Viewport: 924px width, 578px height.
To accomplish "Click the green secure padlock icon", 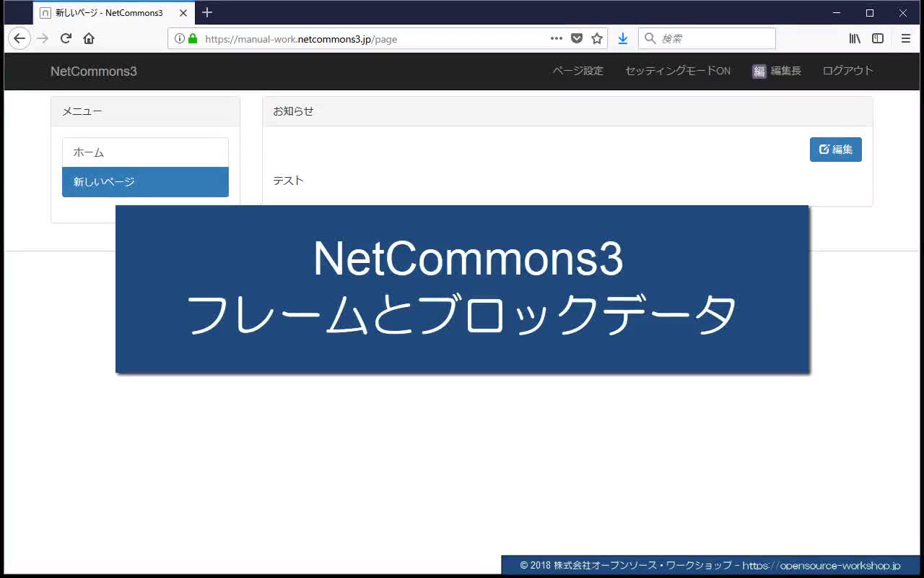I will 193,38.
